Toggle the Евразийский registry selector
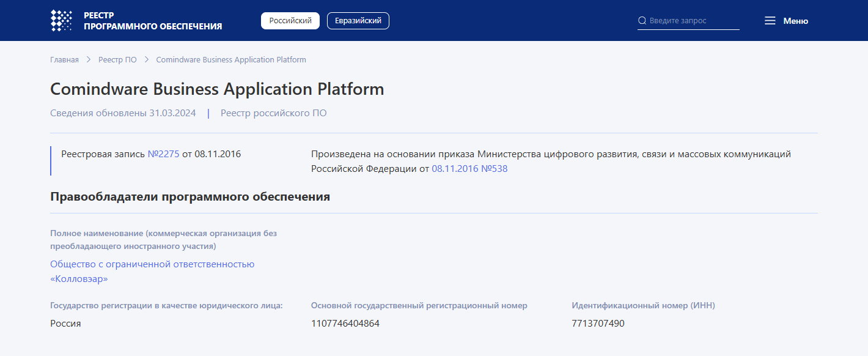The height and width of the screenshot is (356, 868). click(x=358, y=20)
